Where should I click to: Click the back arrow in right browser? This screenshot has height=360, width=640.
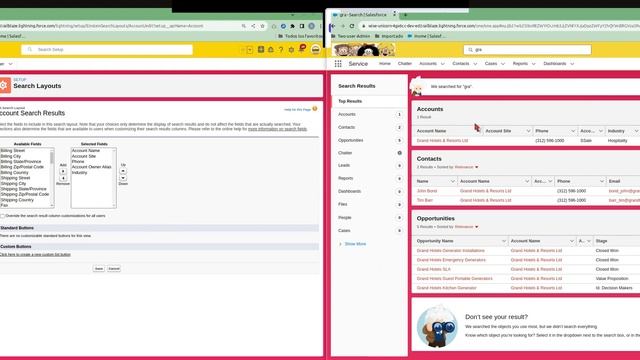click(333, 26)
